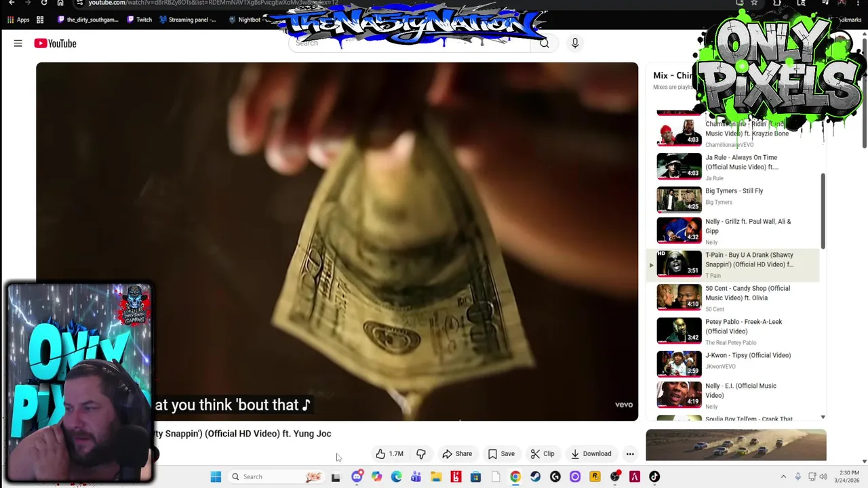Select T-Pain - Buy U A Drank playlist entry
This screenshot has width=868, height=488.
[734, 264]
